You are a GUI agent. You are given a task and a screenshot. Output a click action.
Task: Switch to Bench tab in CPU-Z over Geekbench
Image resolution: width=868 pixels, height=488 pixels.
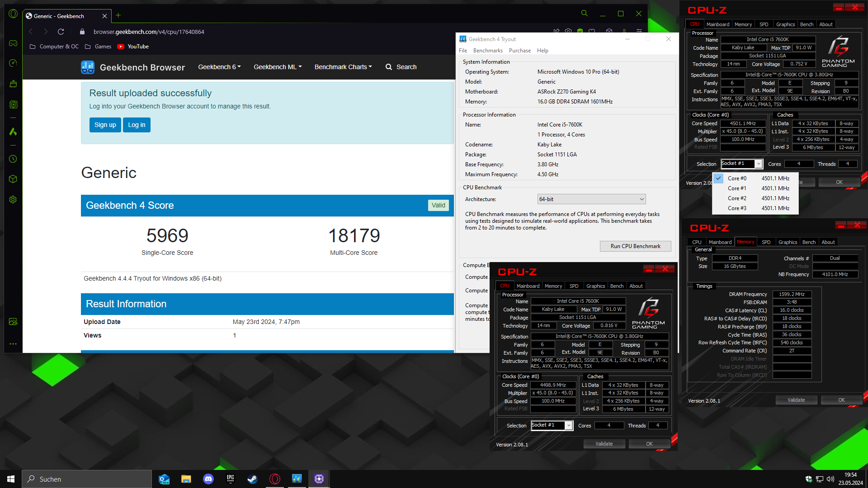(617, 286)
